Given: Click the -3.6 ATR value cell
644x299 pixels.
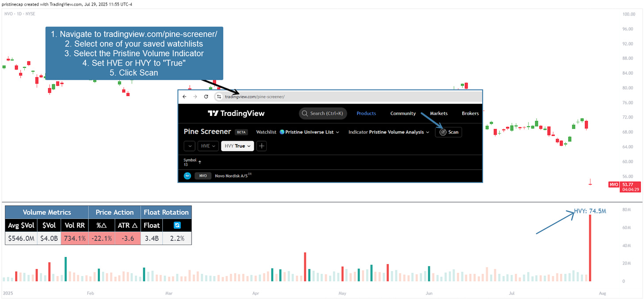Looking at the screenshot, I should (x=128, y=238).
